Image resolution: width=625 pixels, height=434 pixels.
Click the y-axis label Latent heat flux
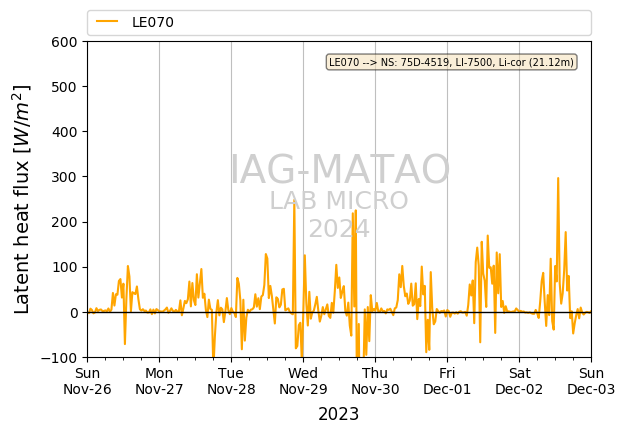point(22,199)
